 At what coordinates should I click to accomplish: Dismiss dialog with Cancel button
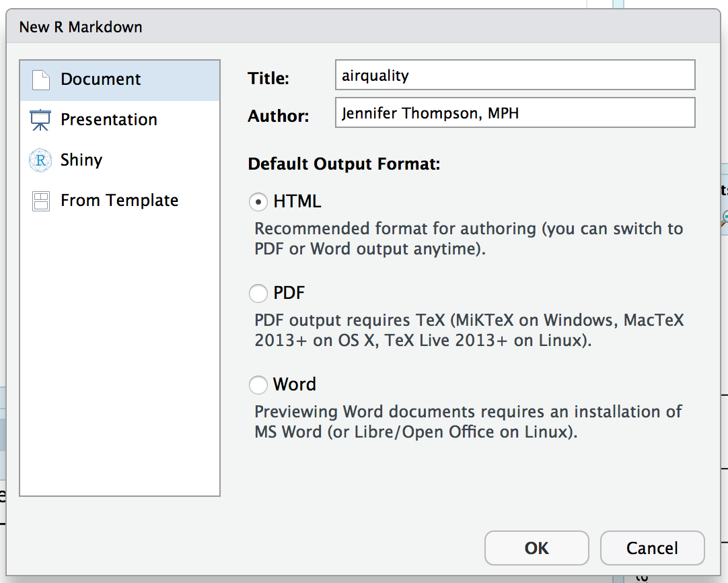coord(653,548)
